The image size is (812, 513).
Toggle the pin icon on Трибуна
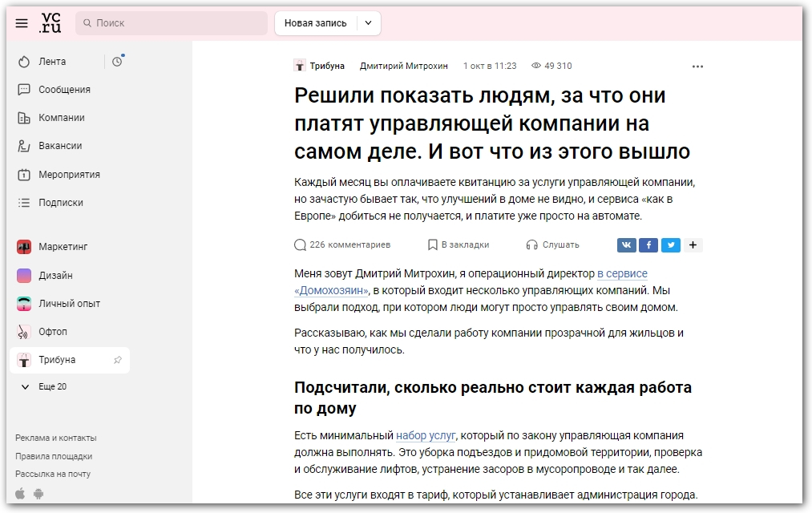118,360
